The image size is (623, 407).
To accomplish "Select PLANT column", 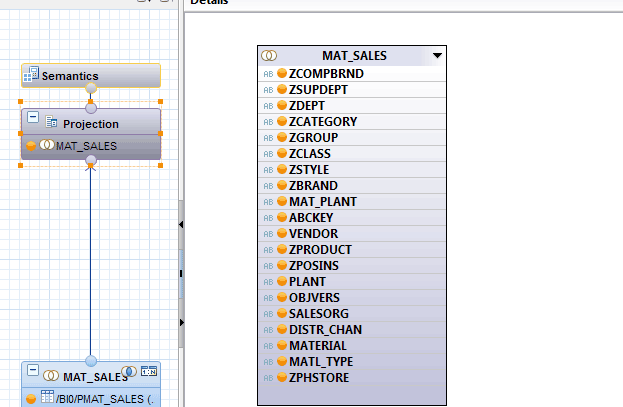I will (x=352, y=281).
